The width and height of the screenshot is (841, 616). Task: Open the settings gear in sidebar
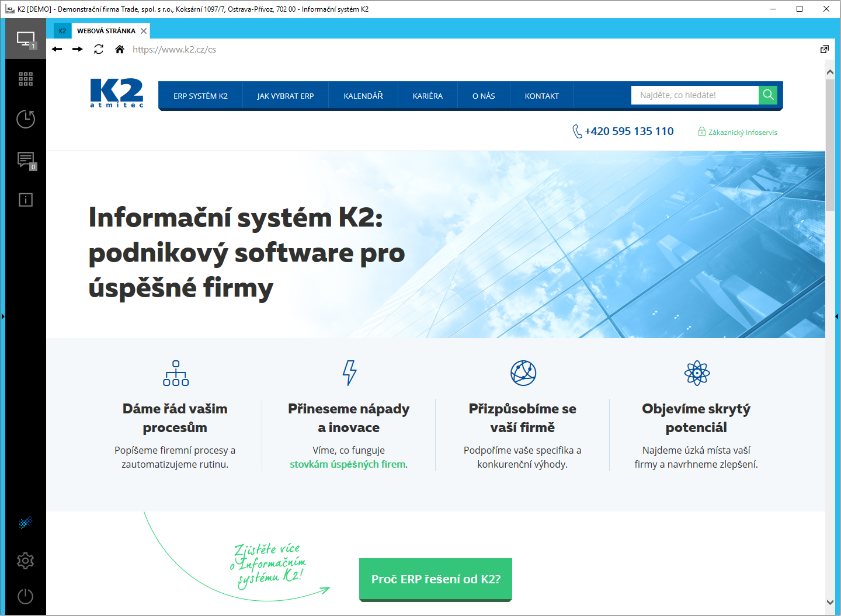tap(26, 561)
